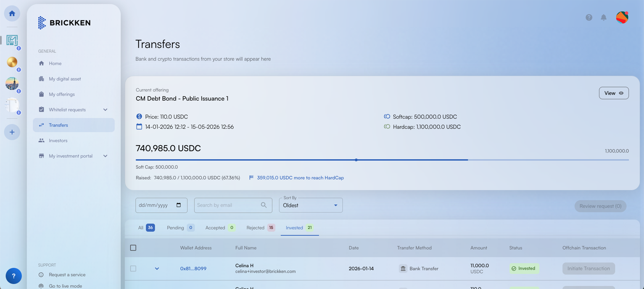Screen dimensions: 644x289
Task: Switch to the Accepted tab
Action: tap(220, 228)
